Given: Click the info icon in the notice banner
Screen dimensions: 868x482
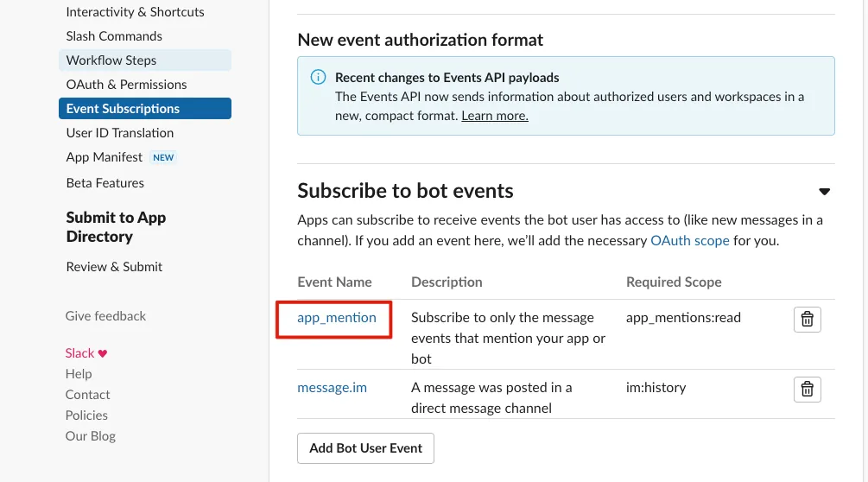Looking at the screenshot, I should pos(317,78).
